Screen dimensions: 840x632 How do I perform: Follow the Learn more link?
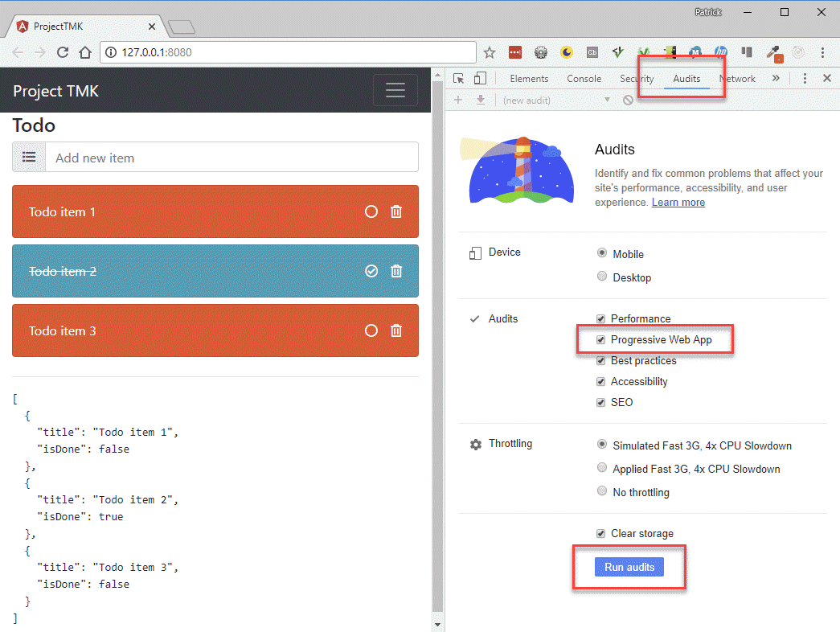click(x=678, y=203)
